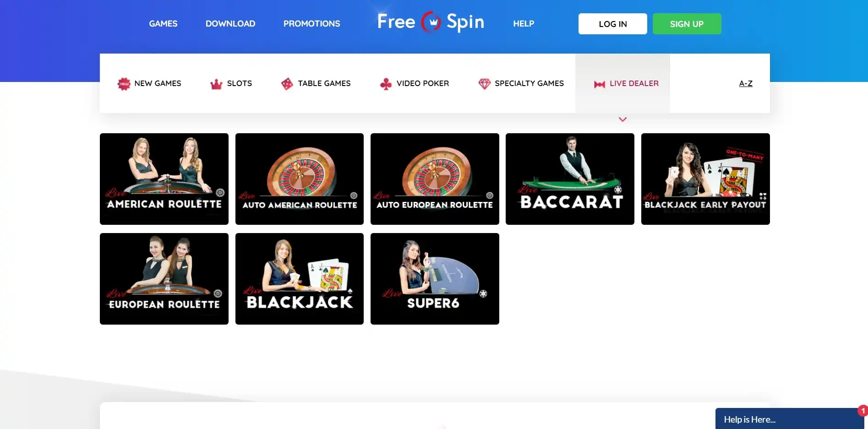The height and width of the screenshot is (429, 868).
Task: Open Blackjack Early Payout game thumbnail
Action: [705, 179]
